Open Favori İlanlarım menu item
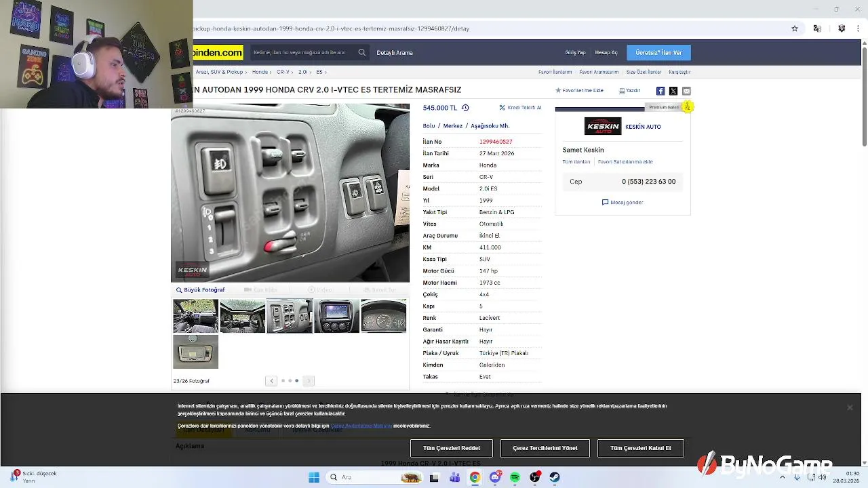 coord(555,72)
